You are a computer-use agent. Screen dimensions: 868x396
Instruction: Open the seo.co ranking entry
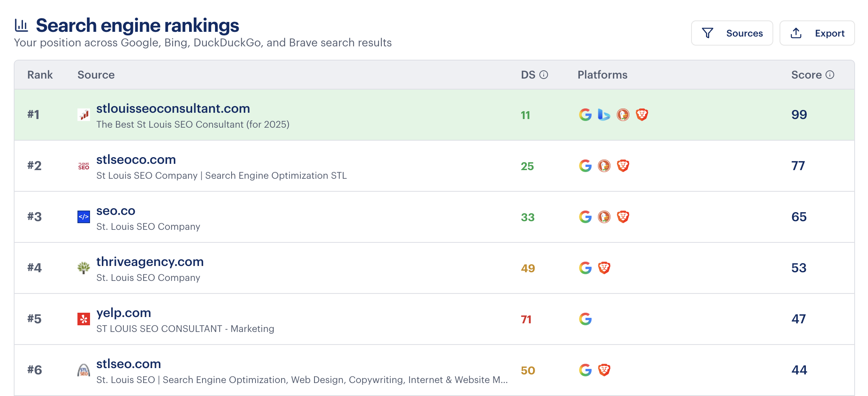pyautogui.click(x=116, y=211)
